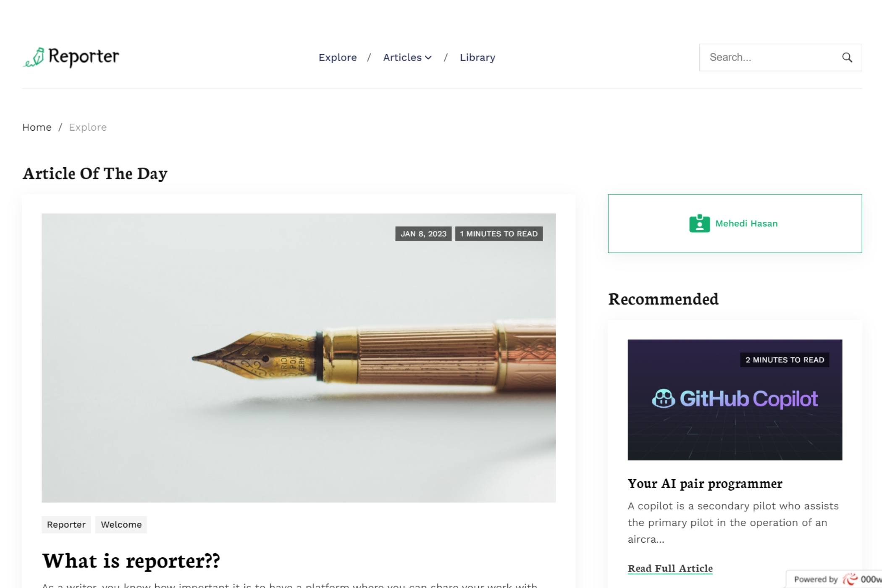Click the search magnifier icon
The height and width of the screenshot is (588, 882).
(847, 58)
